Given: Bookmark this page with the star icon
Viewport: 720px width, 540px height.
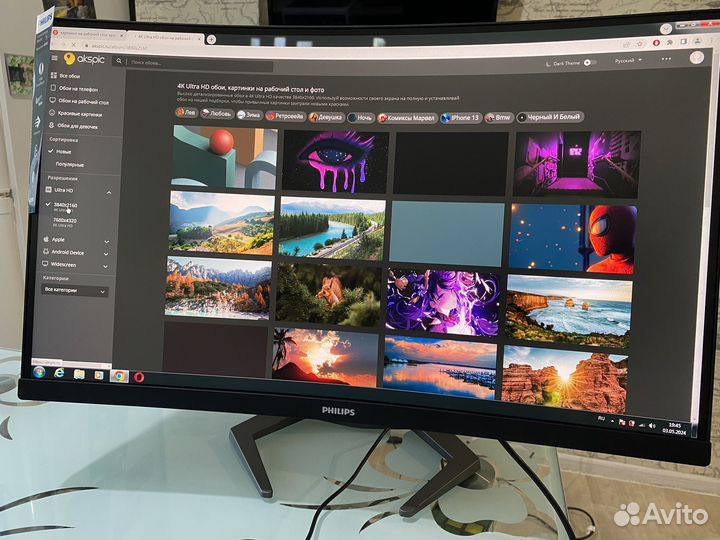Looking at the screenshot, I should coord(638,42).
